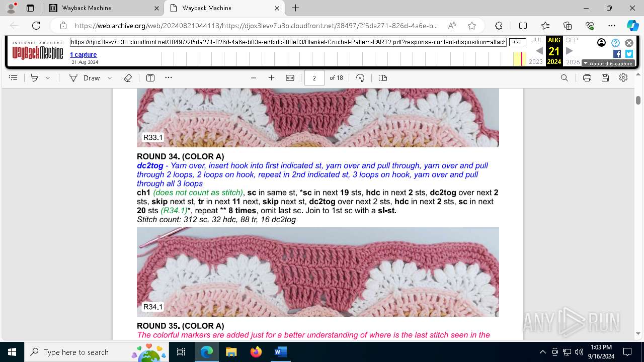Click the browser address bar

[257, 26]
